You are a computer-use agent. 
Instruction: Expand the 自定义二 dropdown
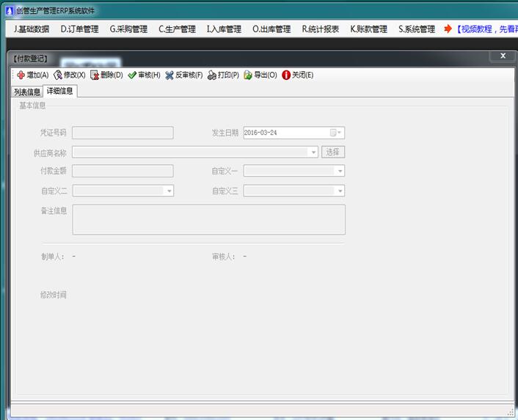[169, 191]
